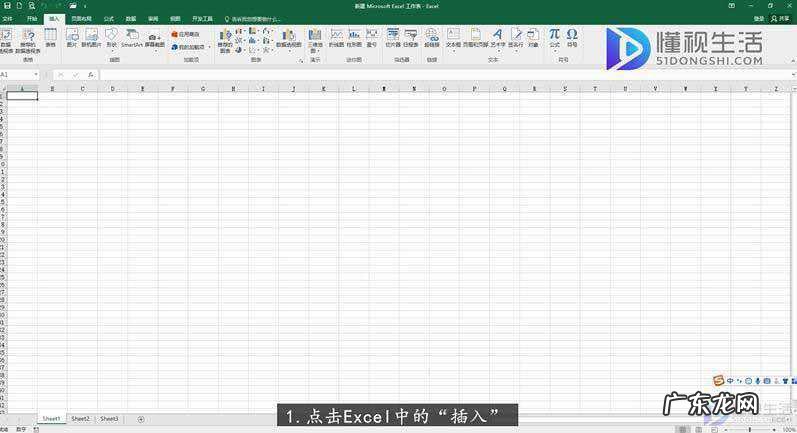This screenshot has height=433, width=797.
Task: Select the Insert (插入) tab
Action: point(54,19)
